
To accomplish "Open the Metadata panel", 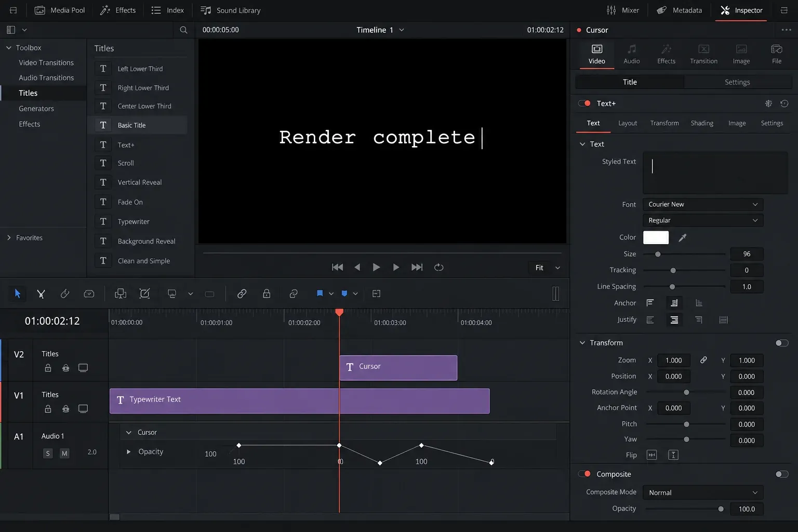I will pos(679,10).
